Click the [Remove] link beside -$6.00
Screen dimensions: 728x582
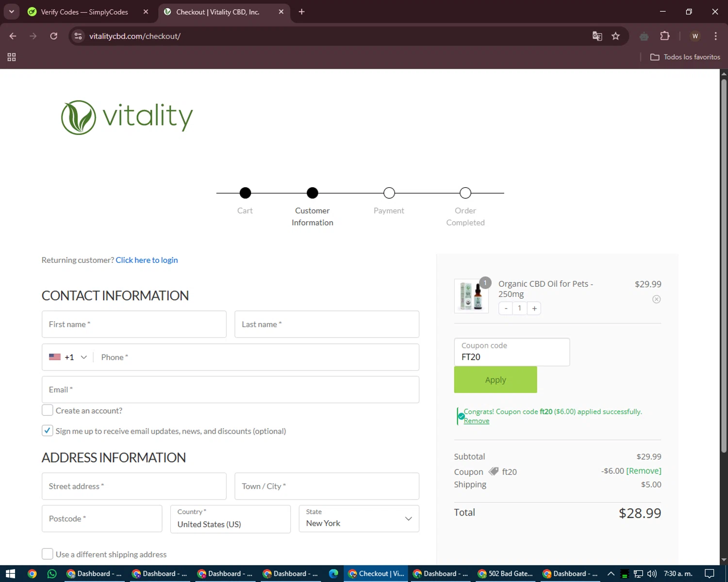[644, 471]
